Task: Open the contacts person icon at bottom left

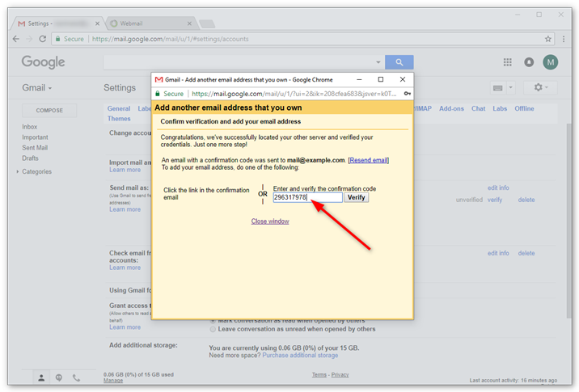Action: tap(41, 377)
